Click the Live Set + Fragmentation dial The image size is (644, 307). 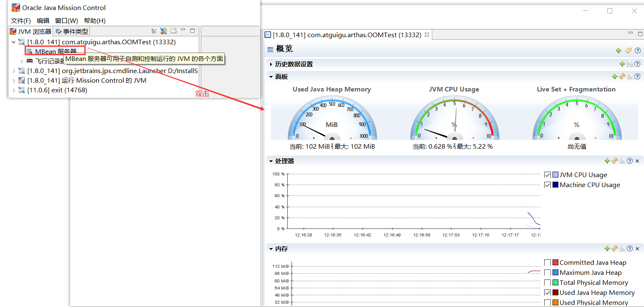click(x=576, y=119)
